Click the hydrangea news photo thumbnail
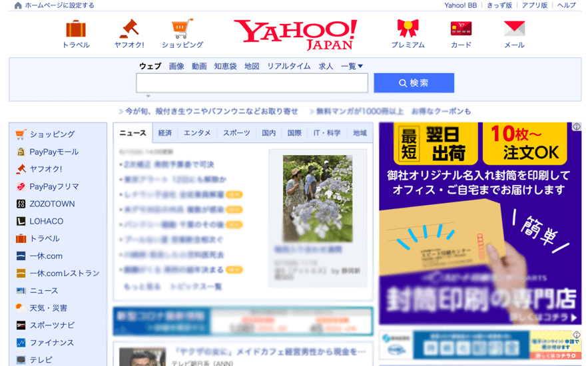This screenshot has width=588, height=366. click(x=318, y=198)
